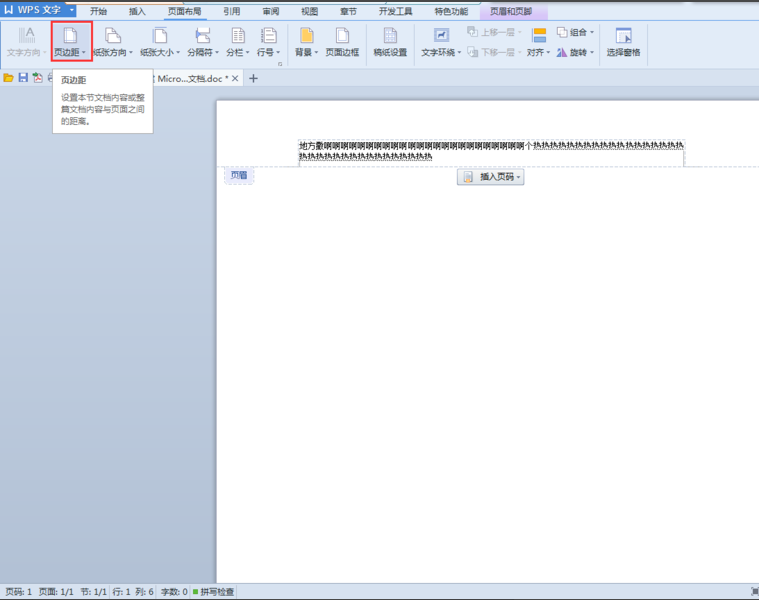Add a new document tab with plus
759x600 pixels.
click(x=253, y=78)
